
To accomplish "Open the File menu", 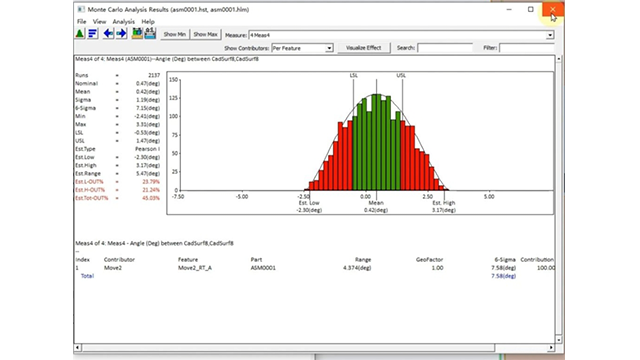I will 82,22.
